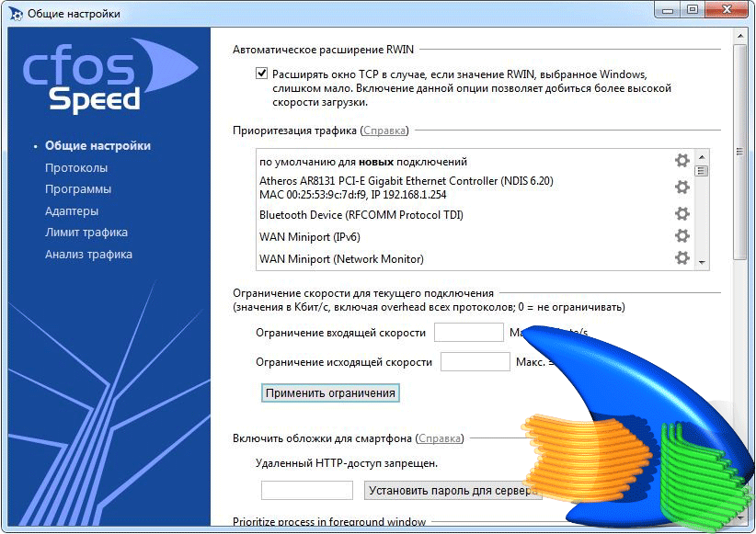Image resolution: width=756 pixels, height=534 pixels.
Task: Minimize the Общие настройки window
Action: point(668,9)
